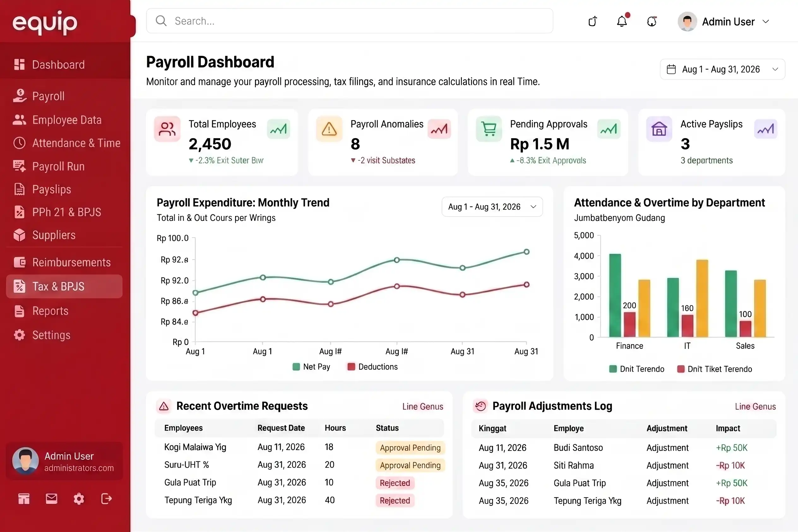
Task: Click the last Net Pay data point
Action: (x=527, y=252)
